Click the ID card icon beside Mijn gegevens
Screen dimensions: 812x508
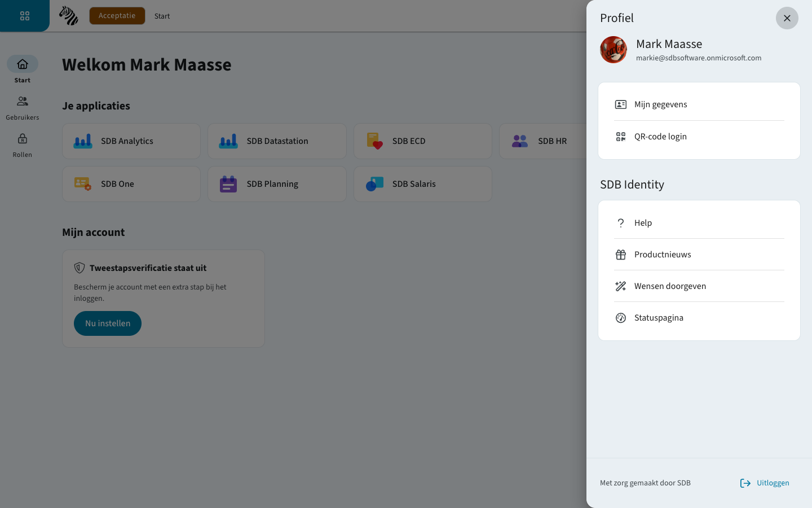(621, 104)
